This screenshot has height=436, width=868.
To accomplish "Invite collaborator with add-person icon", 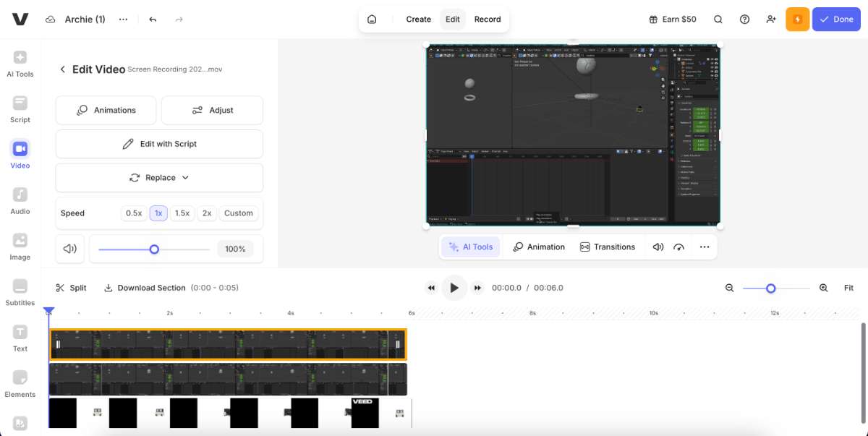I will (x=771, y=20).
